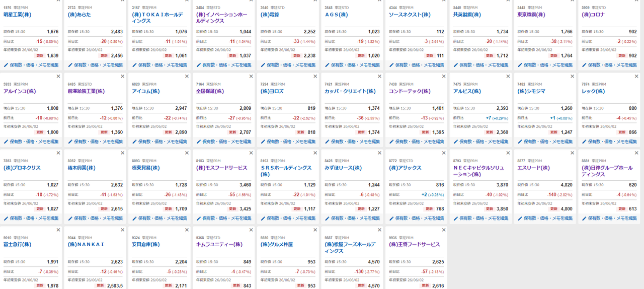This screenshot has height=289, width=644.
Task: Select the 2,947 current price on アイコム
Action: coord(181,108)
